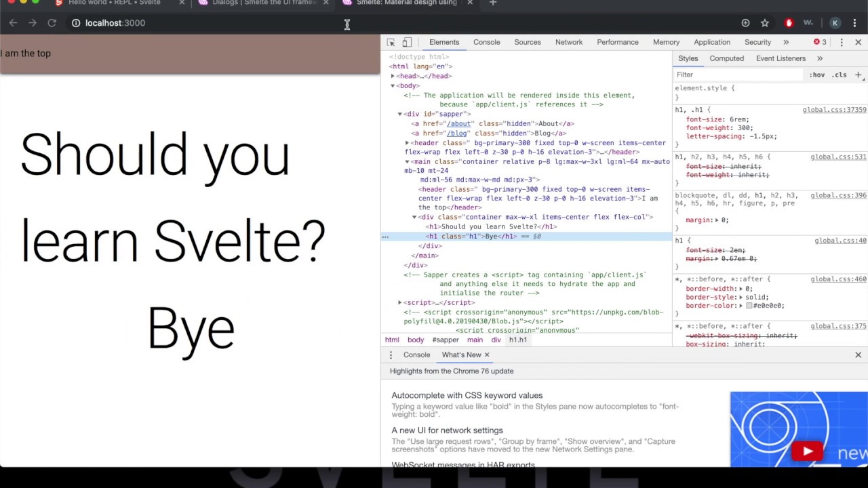This screenshot has width=868, height=488.
Task: Open the Memory tab
Action: pos(666,42)
